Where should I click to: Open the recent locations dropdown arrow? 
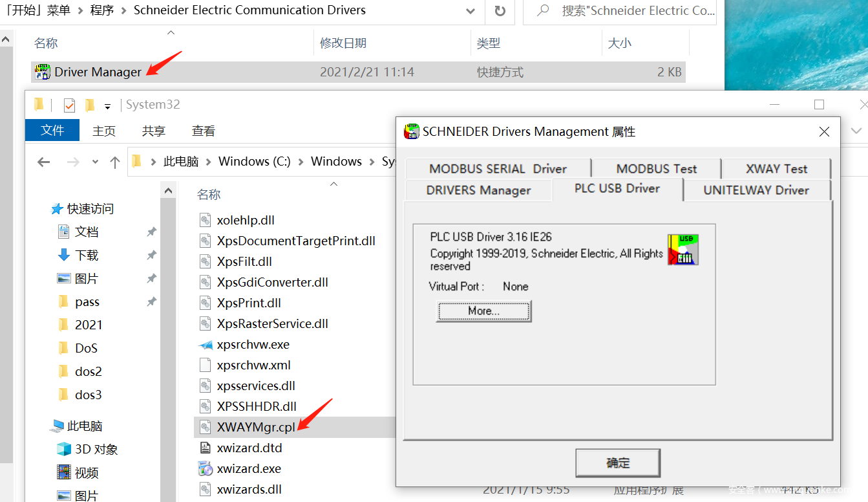point(95,162)
